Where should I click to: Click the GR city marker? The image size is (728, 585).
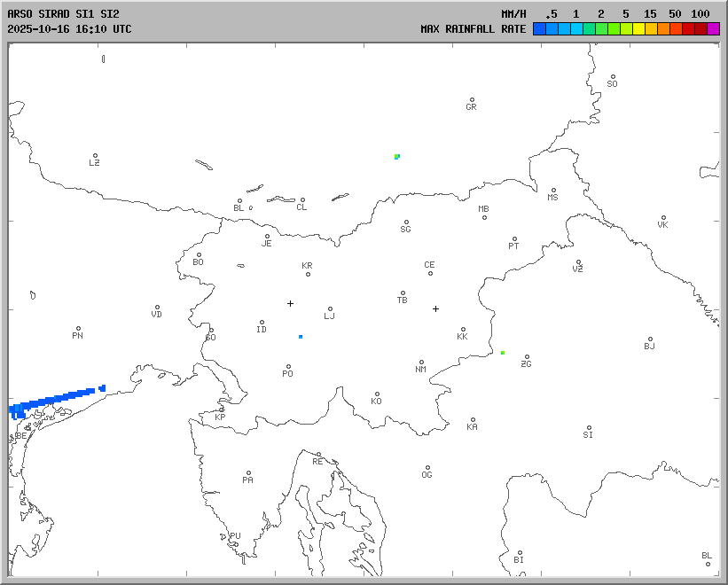pos(472,100)
